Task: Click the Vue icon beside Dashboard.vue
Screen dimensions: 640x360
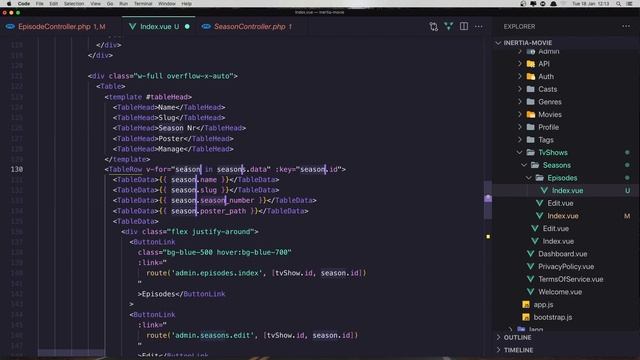Action: [x=530, y=253]
